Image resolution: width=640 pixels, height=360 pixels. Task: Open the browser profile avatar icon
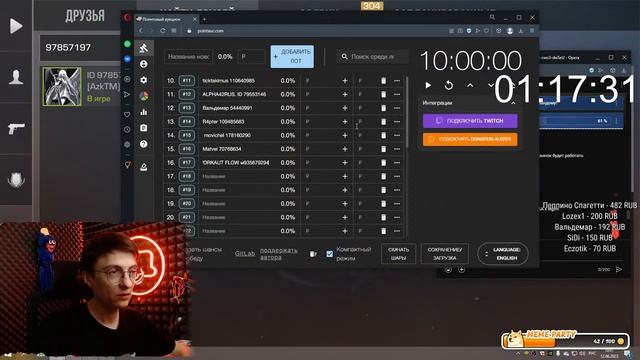[510, 31]
